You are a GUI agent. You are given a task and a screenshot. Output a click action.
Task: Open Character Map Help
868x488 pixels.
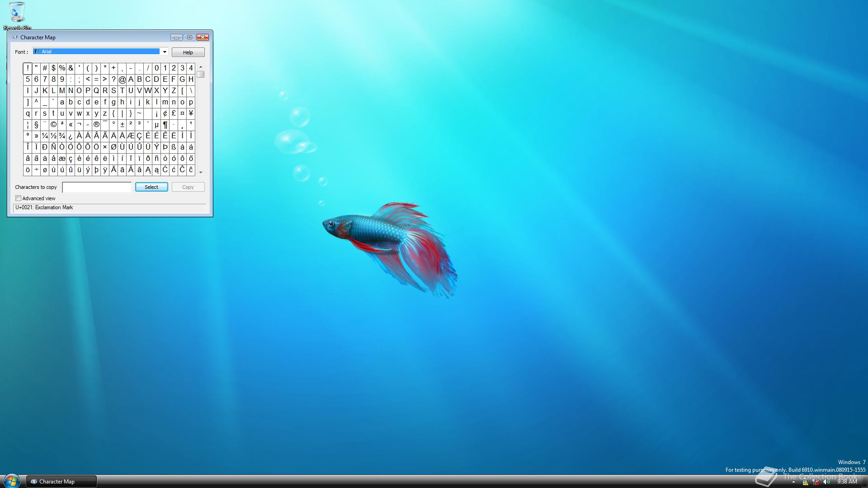click(x=188, y=52)
